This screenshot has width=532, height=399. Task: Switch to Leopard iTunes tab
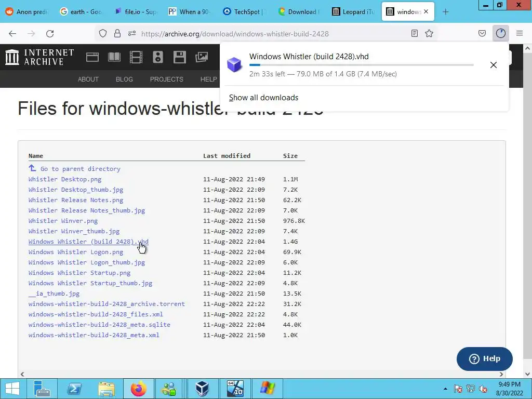click(x=353, y=12)
